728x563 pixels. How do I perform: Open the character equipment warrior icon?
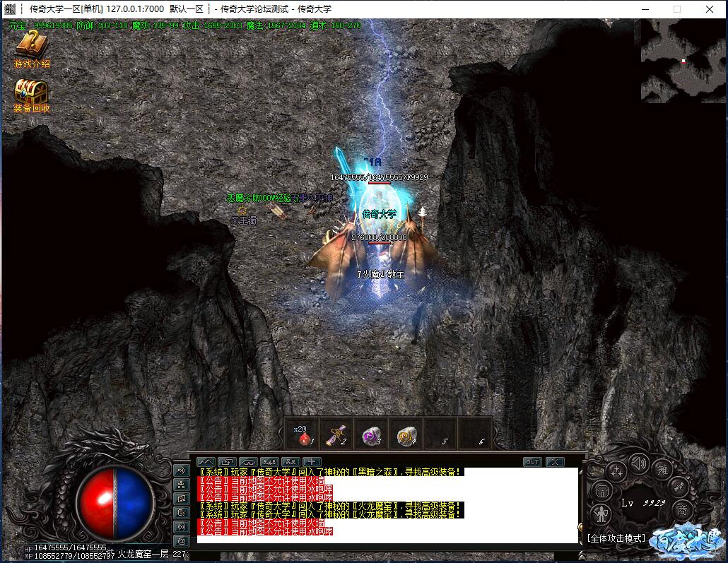pyautogui.click(x=601, y=514)
